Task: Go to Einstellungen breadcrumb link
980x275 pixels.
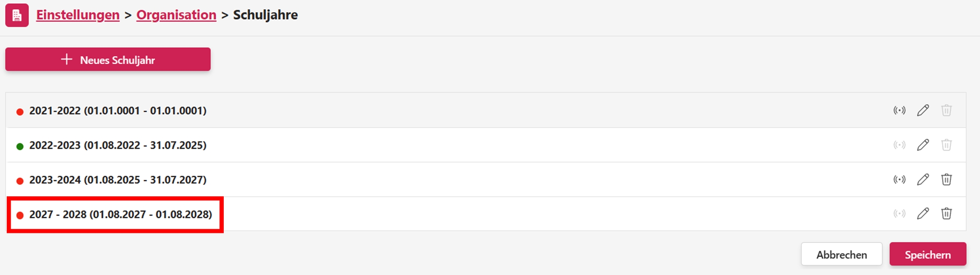Action: [x=78, y=15]
